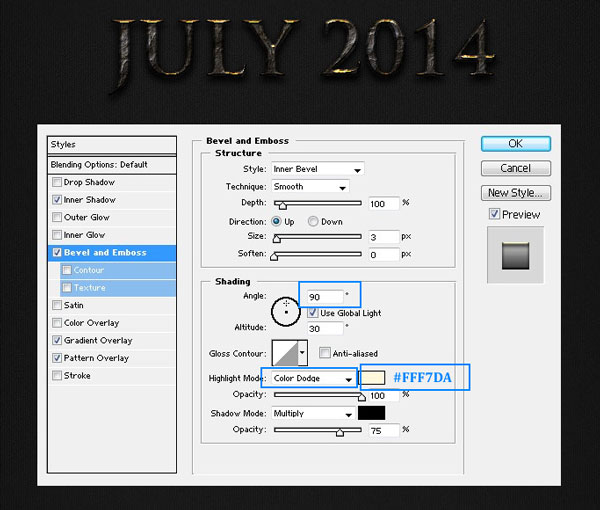Enable the Satin checkbox

point(57,305)
